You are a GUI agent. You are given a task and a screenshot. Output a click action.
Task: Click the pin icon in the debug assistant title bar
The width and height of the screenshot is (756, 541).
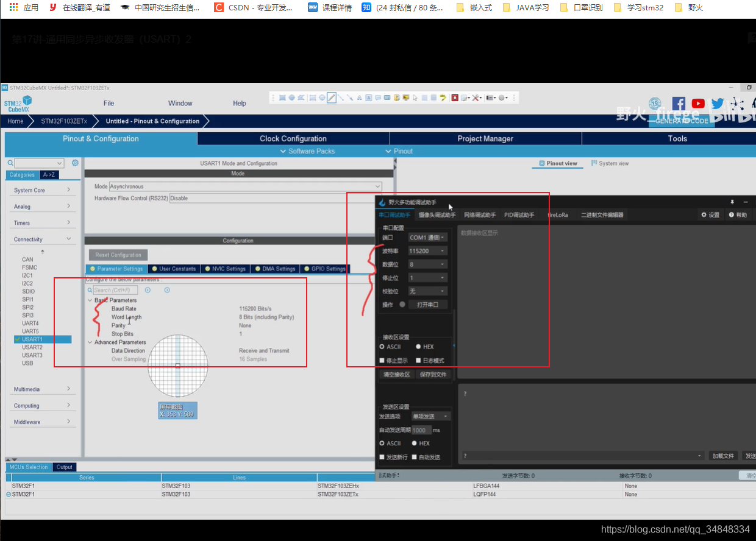coord(732,202)
